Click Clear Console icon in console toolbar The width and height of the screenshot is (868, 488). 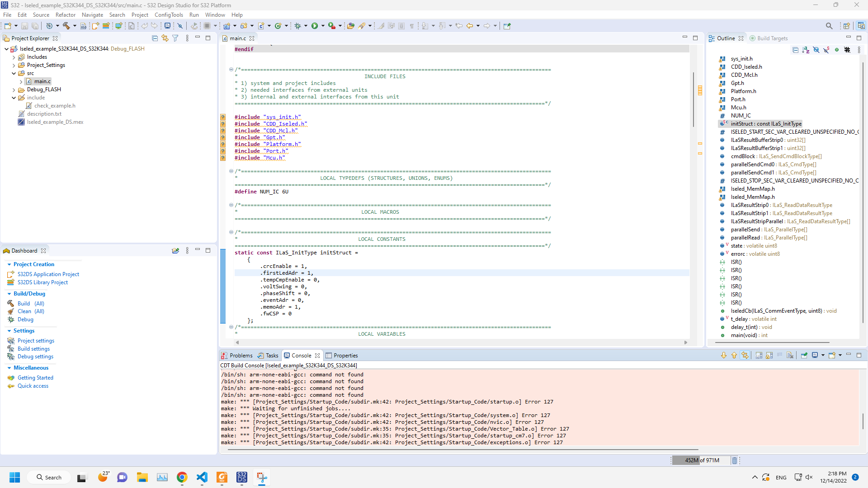790,356
